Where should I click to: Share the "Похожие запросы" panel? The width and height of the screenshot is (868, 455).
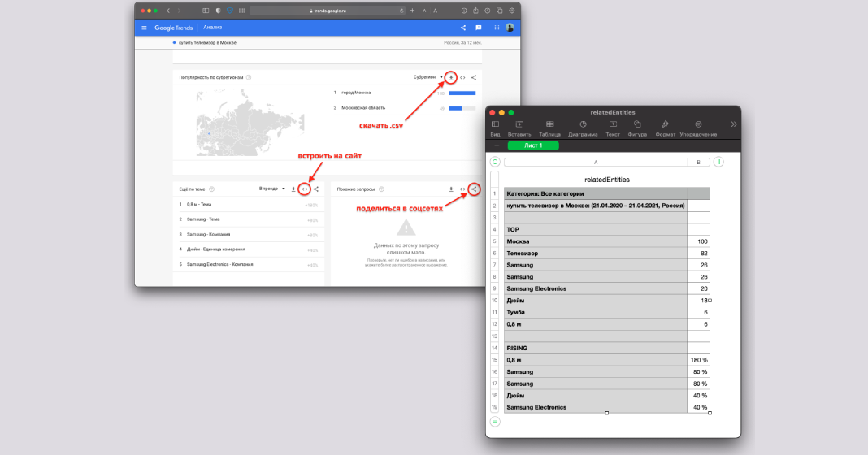[474, 188]
